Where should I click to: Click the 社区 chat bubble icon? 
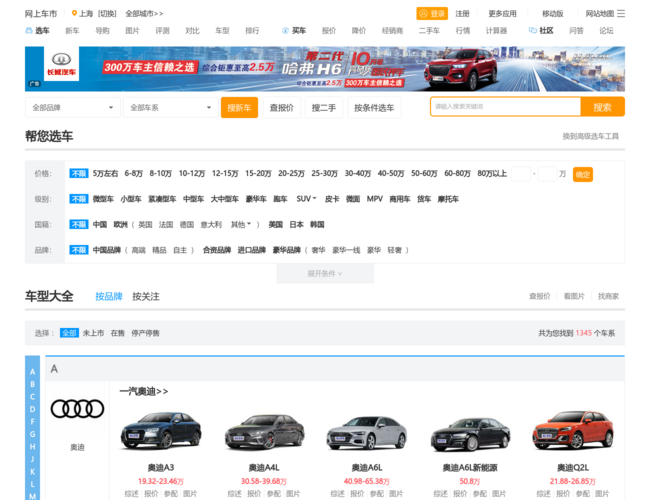coord(533,31)
